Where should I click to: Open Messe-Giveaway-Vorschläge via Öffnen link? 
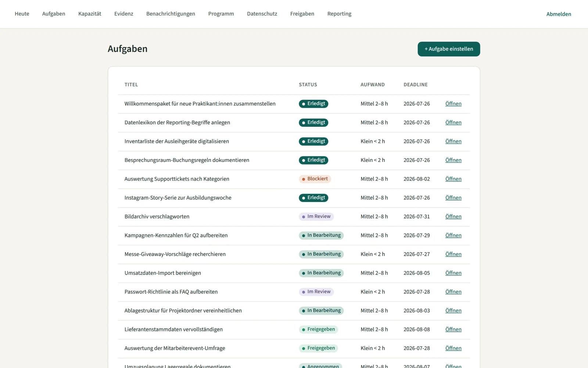click(x=453, y=254)
